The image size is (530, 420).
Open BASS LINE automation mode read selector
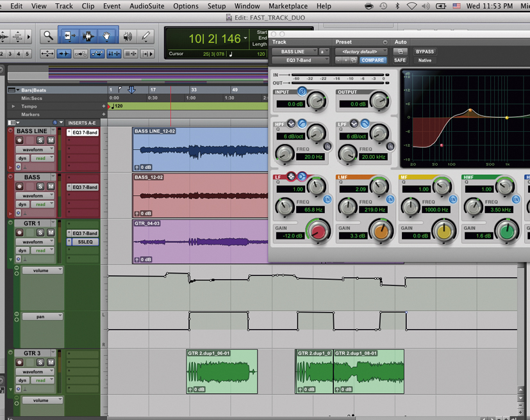[x=42, y=158]
